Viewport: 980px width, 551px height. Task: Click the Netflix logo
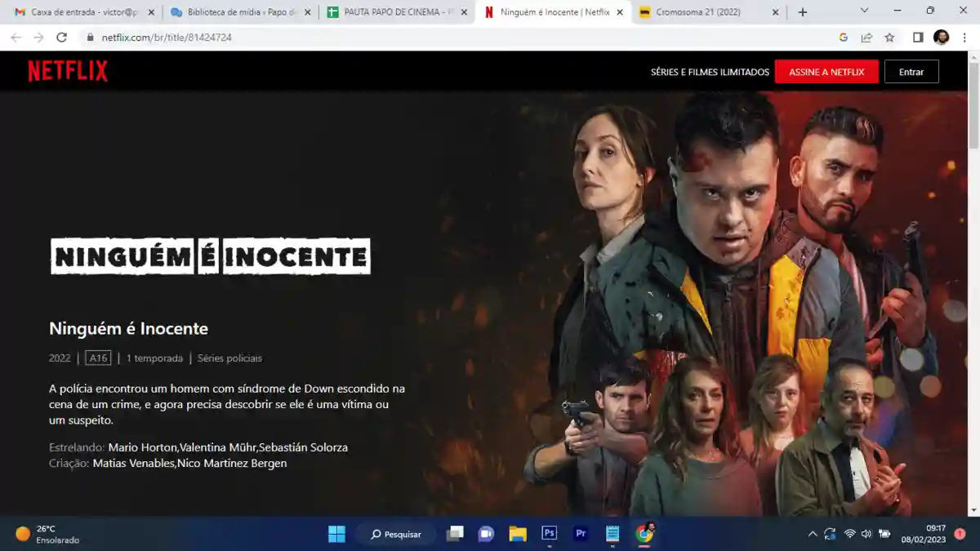(x=68, y=71)
